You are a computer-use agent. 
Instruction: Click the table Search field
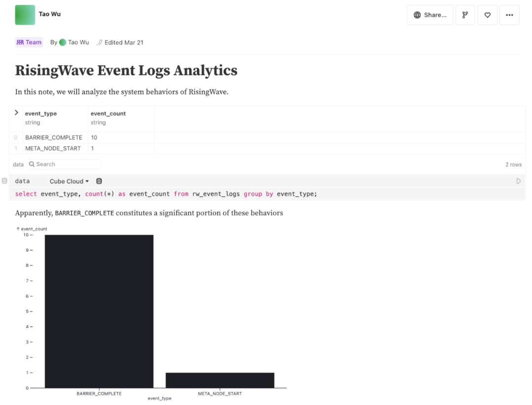(x=64, y=164)
